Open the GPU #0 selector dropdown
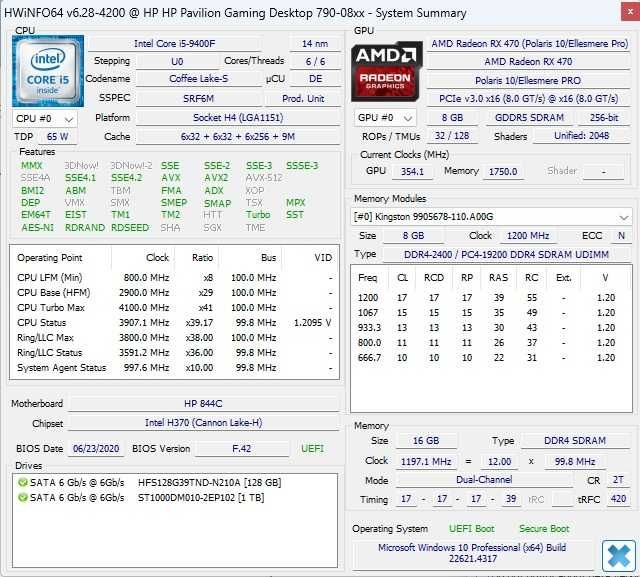Screen dimensions: 640x577 pyautogui.click(x=385, y=118)
